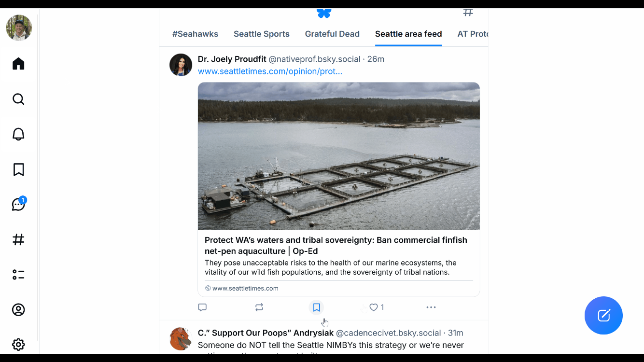The width and height of the screenshot is (644, 362).
Task: Reply to Dr. Joely Proudfit's post
Action: 202,307
